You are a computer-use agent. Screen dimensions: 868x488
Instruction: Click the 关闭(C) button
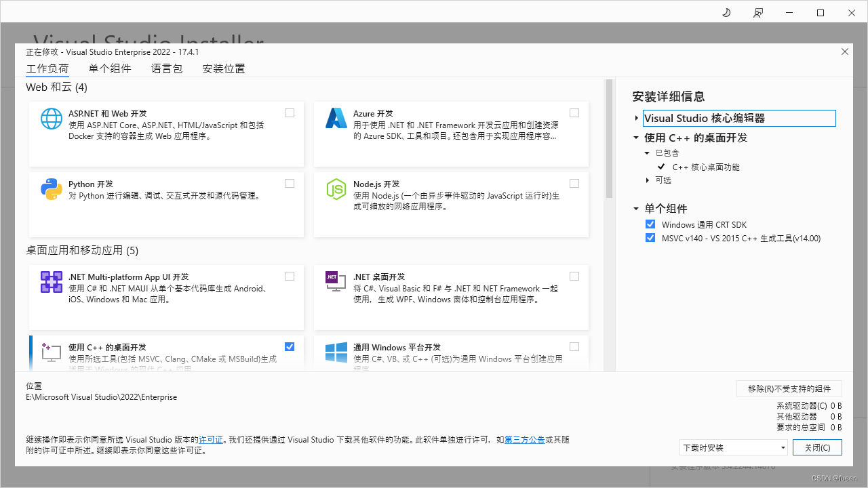point(817,447)
